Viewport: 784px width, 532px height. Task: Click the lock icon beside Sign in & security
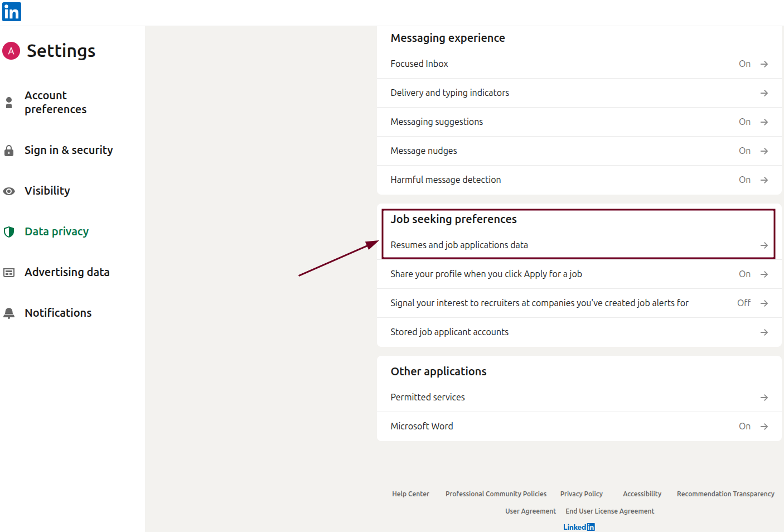[x=9, y=151]
